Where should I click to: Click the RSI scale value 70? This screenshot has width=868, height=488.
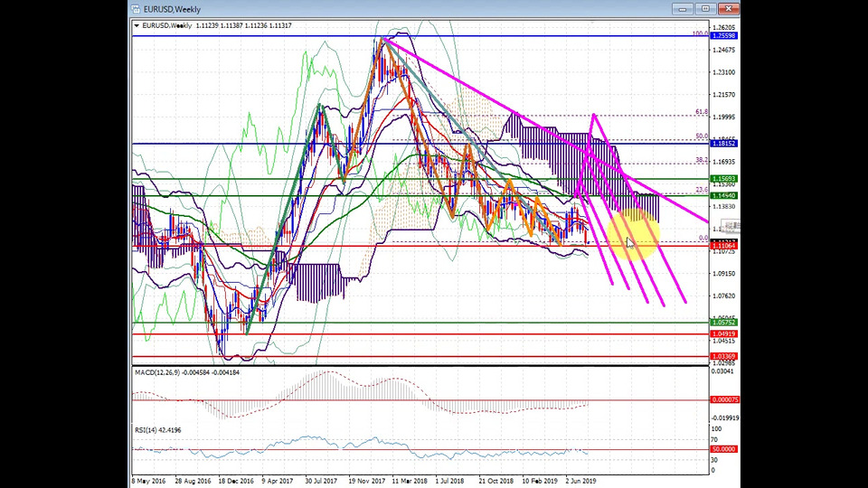click(714, 440)
